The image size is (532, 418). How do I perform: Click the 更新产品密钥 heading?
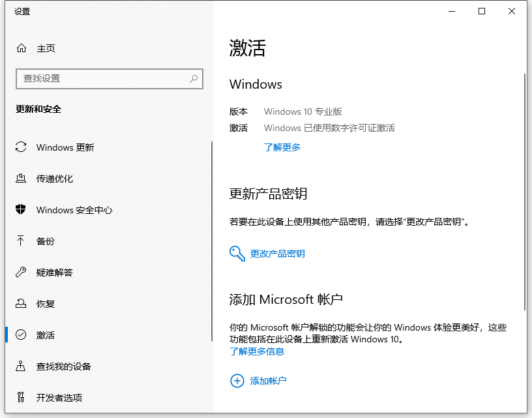[x=268, y=194]
